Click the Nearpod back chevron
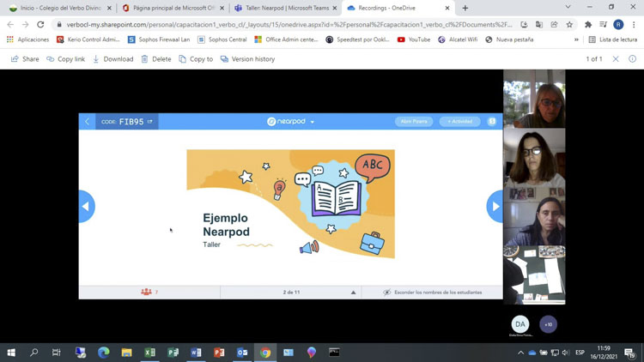644x362 pixels. coord(87,122)
